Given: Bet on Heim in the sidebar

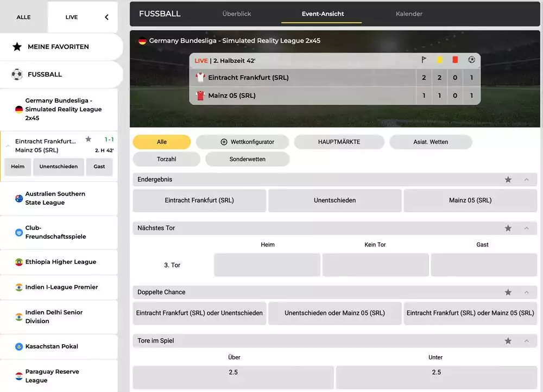Looking at the screenshot, I should tap(18, 167).
